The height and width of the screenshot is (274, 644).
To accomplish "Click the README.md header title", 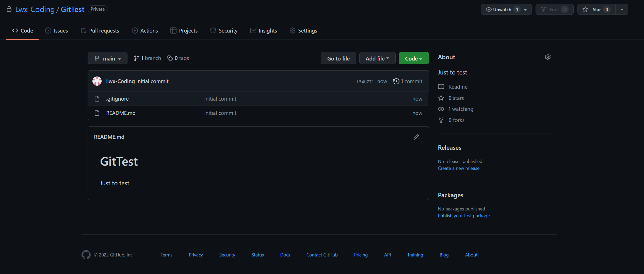I will pos(109,137).
